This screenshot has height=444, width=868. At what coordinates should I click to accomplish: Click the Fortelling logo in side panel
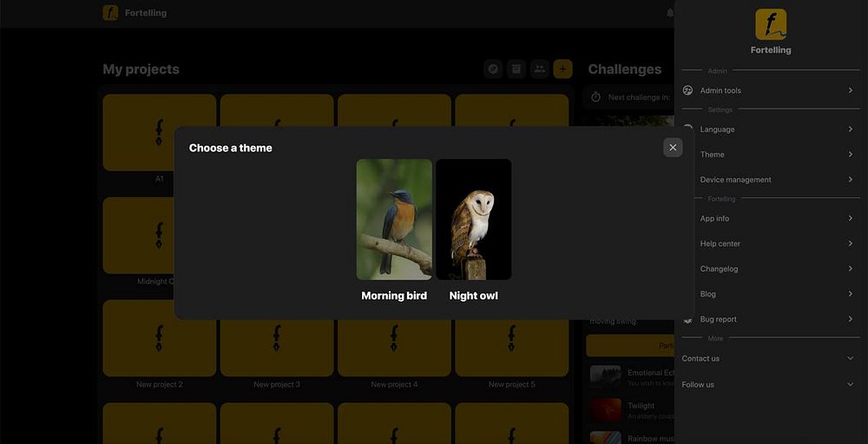pos(771,24)
